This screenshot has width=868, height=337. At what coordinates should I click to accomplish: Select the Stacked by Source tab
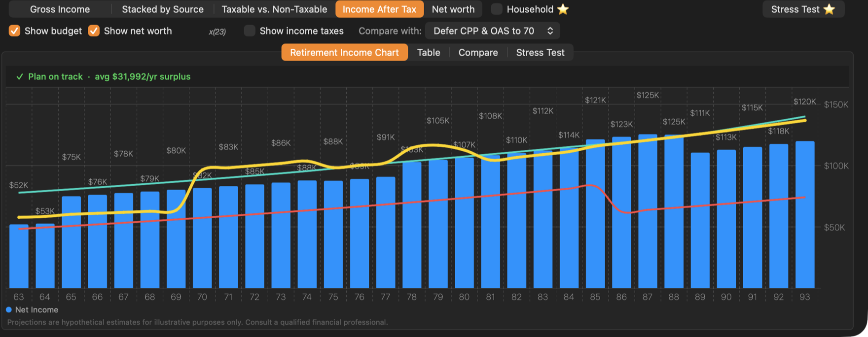(163, 9)
